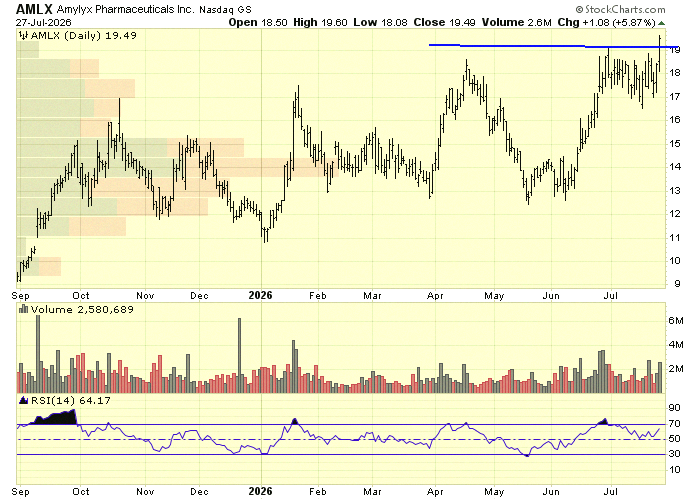Viewport: 700px width, 500px height.
Task: Click the blue horizontal resistance line near 19
Action: (554, 46)
